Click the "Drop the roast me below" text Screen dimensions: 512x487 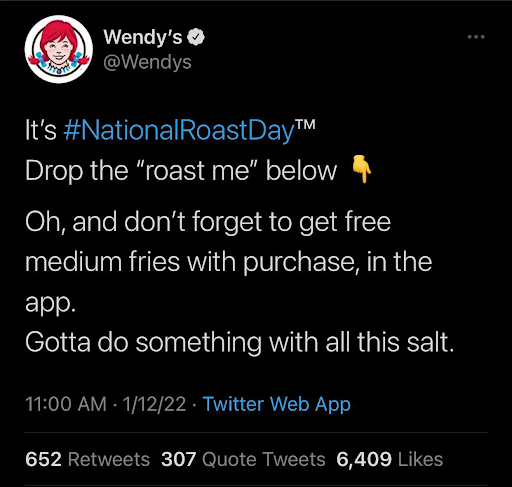coord(181,171)
